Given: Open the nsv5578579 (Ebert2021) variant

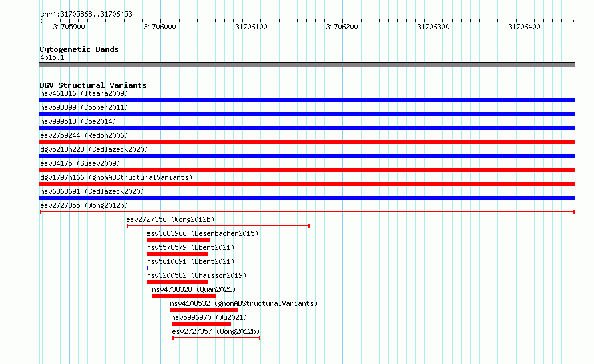Looking at the screenshot, I should click(190, 247).
